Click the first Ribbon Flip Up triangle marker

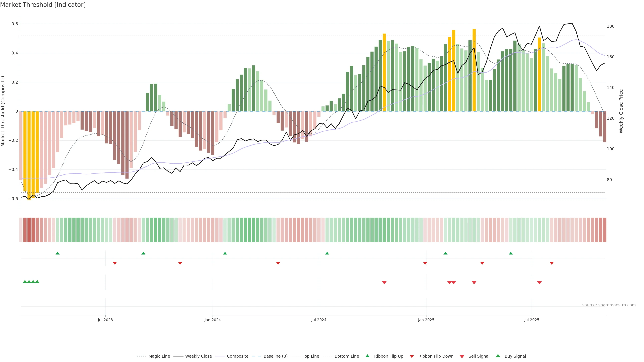(58, 253)
